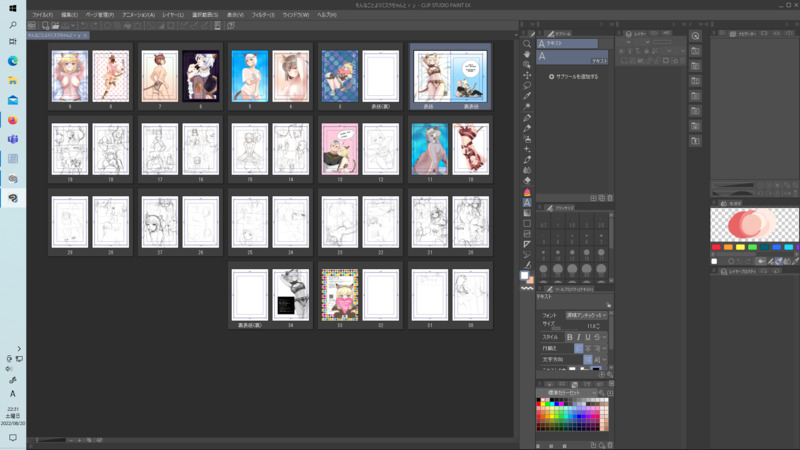Viewport: 800px width, 450px height.
Task: Select the Figure rectangle tool
Action: (527, 223)
